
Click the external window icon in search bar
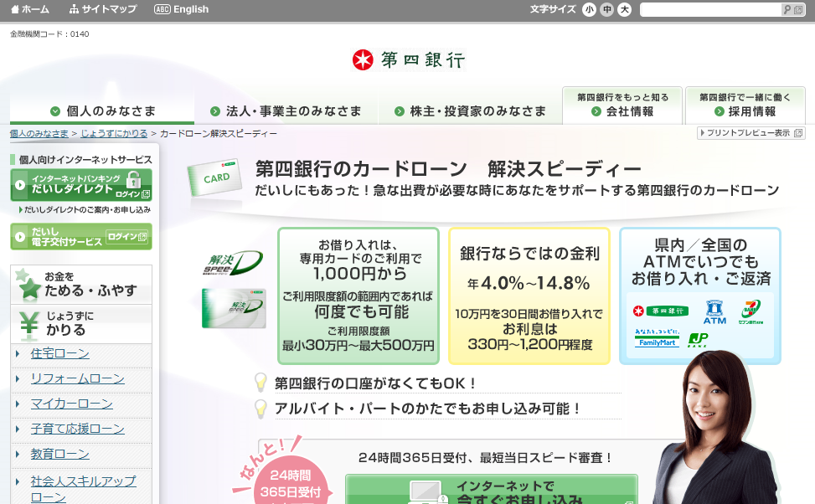coord(798,9)
